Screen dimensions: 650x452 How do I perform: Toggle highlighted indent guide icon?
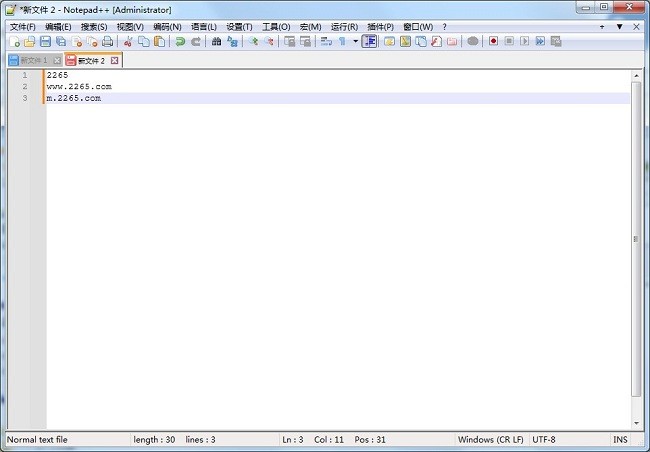[369, 41]
